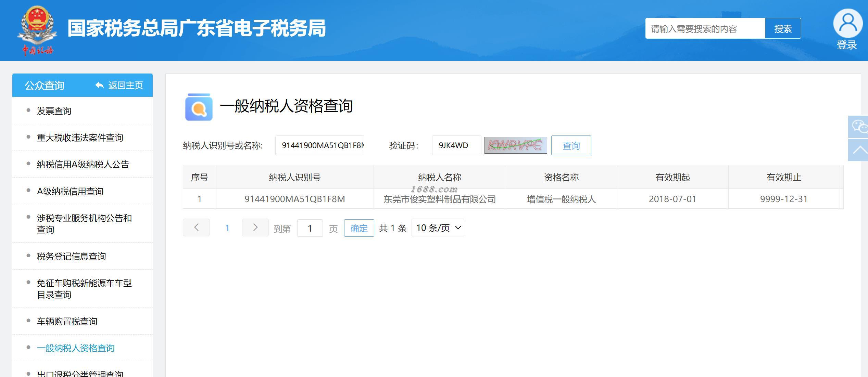
Task: Focus the taxpayer ID input field
Action: coord(319,145)
